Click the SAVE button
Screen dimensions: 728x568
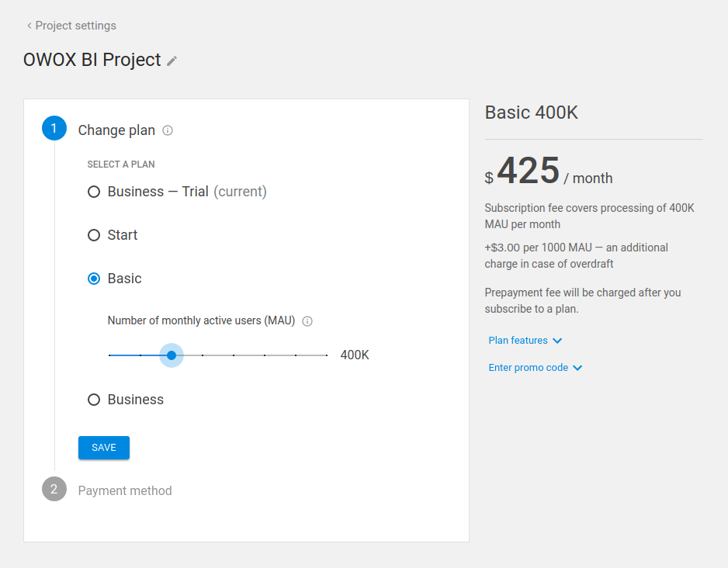104,448
